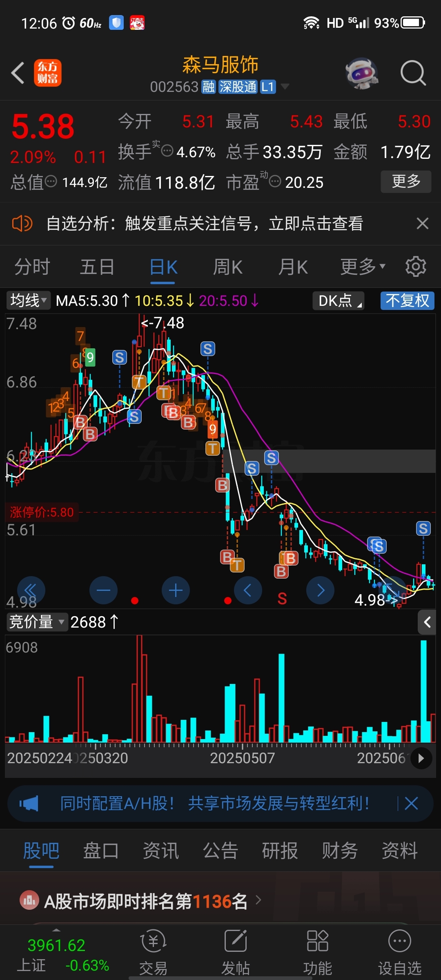Open 研报 tab
The width and height of the screenshot is (441, 980).
coord(280,851)
